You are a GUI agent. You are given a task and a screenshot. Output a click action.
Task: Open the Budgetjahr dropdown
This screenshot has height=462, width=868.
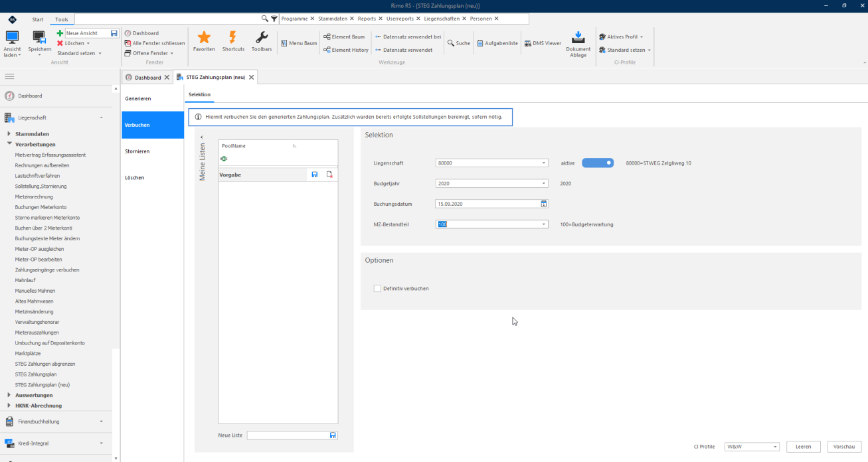coord(544,184)
